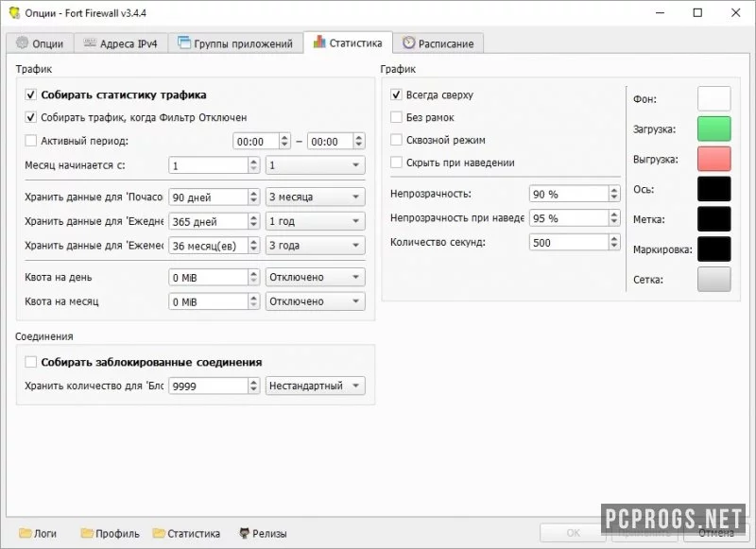Image resolution: width=756 pixels, height=549 pixels.
Task: Pick the red Выгрузка color swatch
Action: coord(714,159)
